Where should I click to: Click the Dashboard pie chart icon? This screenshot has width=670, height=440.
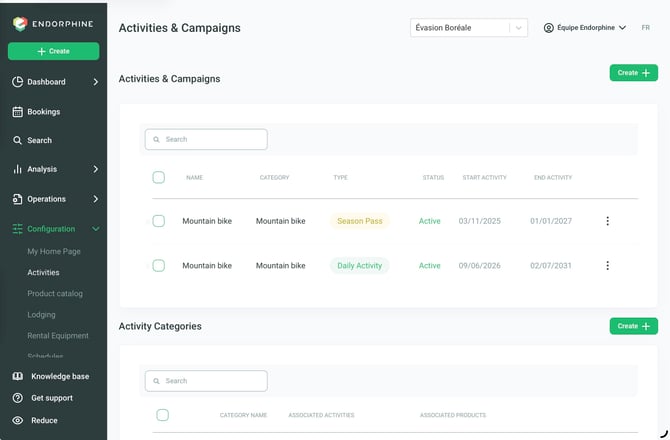coord(18,82)
